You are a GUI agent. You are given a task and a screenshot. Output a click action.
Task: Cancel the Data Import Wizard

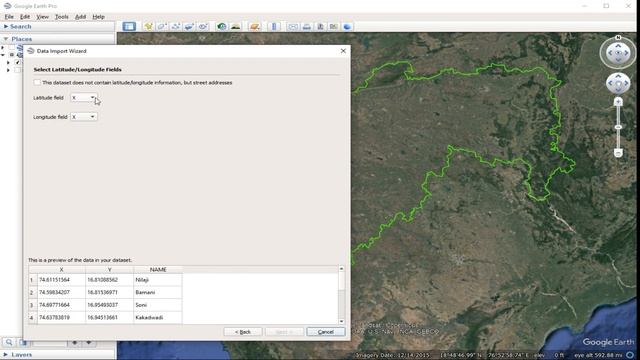coord(326,332)
